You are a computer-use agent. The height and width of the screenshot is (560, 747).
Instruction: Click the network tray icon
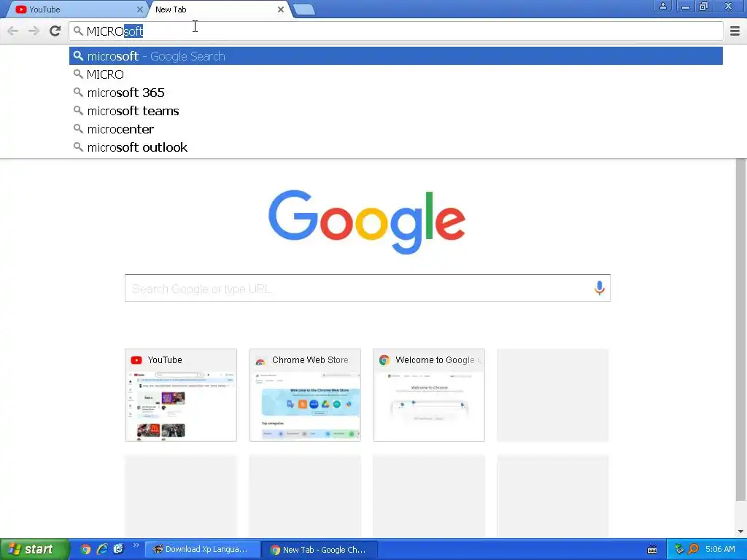click(679, 550)
